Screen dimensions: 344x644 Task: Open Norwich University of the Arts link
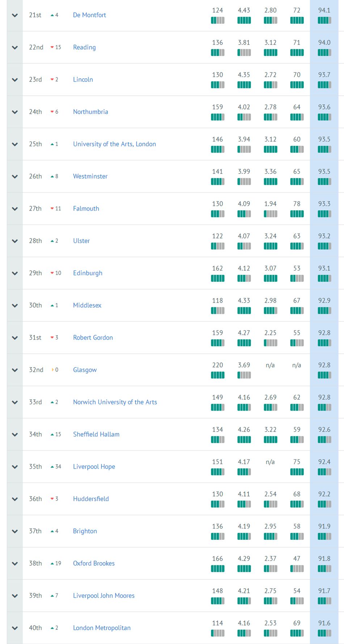pyautogui.click(x=115, y=402)
